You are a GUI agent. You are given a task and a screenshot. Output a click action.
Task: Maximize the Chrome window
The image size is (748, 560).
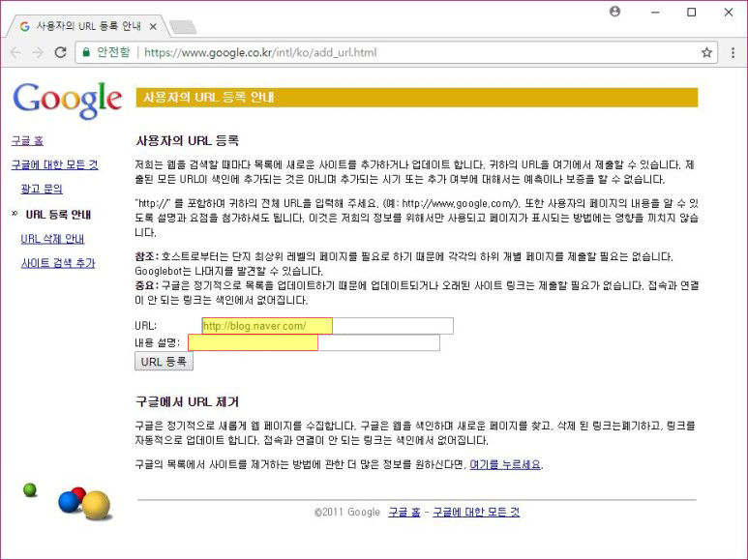pos(691,12)
